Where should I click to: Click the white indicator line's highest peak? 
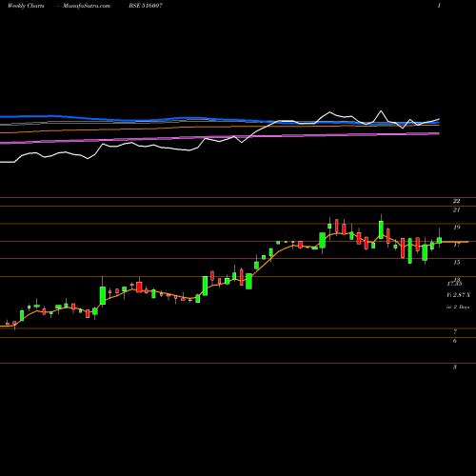point(381,110)
